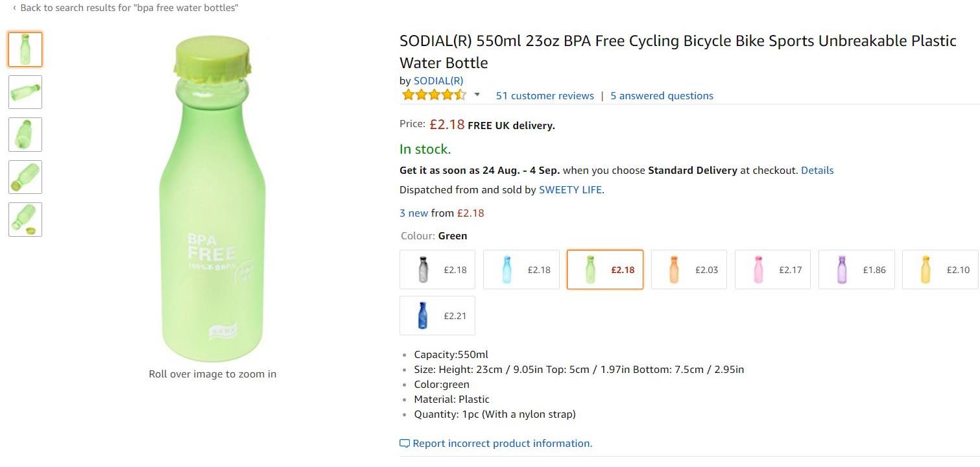Image resolution: width=980 pixels, height=467 pixels.
Task: Select the grey bottle colour swatch
Action: click(437, 269)
